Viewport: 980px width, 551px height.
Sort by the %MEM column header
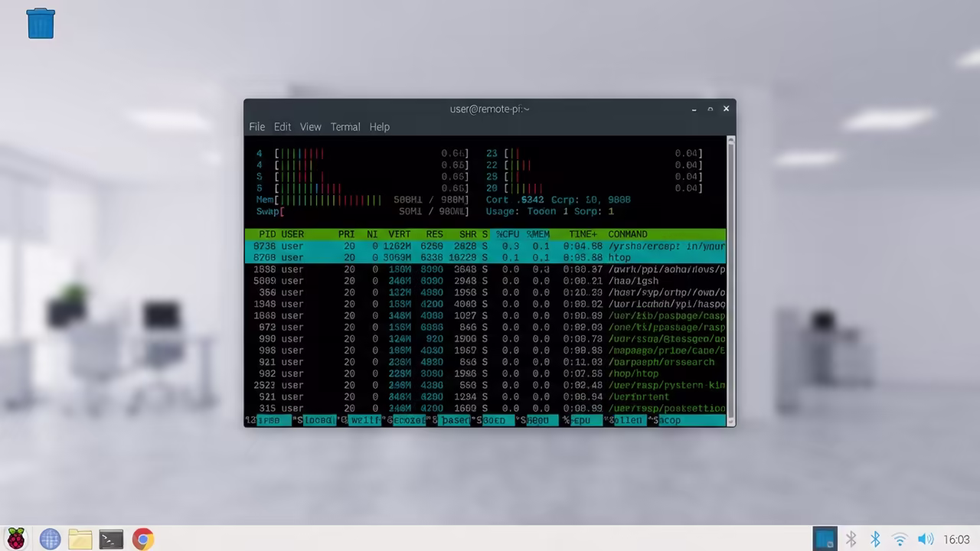[538, 234]
